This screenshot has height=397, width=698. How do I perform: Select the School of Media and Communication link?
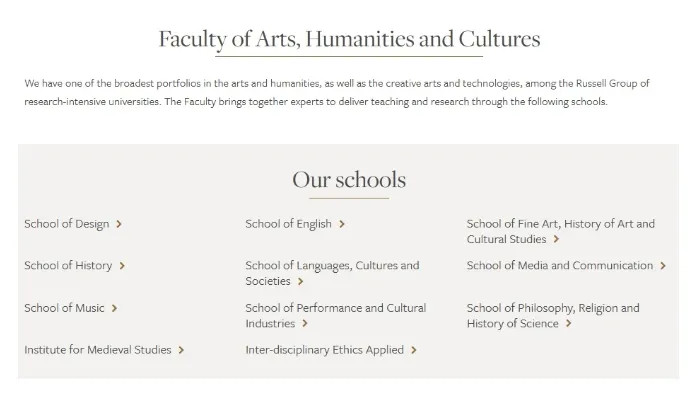[x=560, y=266]
